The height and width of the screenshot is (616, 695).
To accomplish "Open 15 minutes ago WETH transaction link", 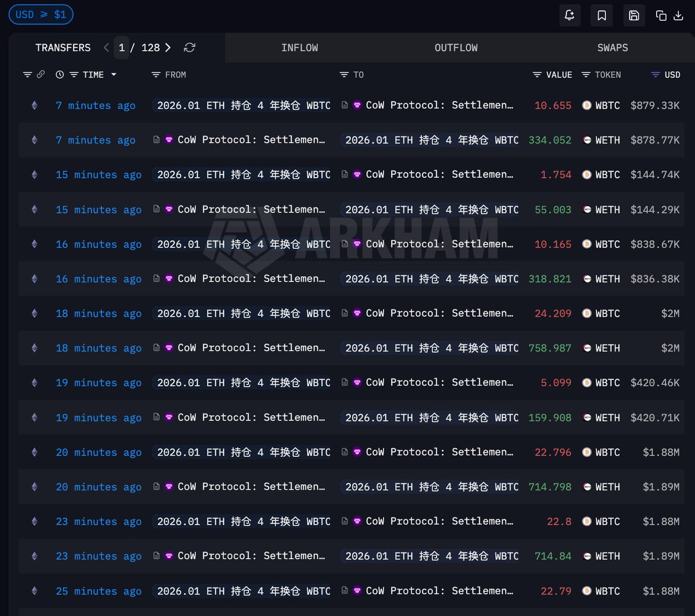I will pyautogui.click(x=98, y=209).
